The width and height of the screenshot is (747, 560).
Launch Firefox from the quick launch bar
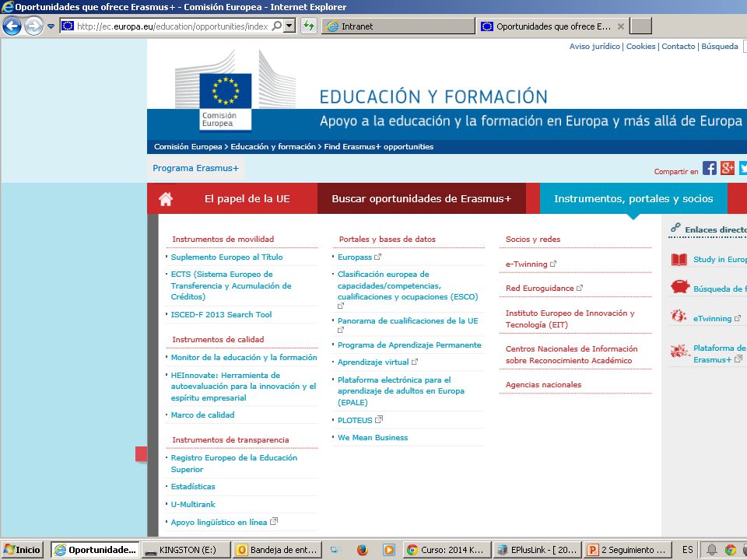pos(363,550)
